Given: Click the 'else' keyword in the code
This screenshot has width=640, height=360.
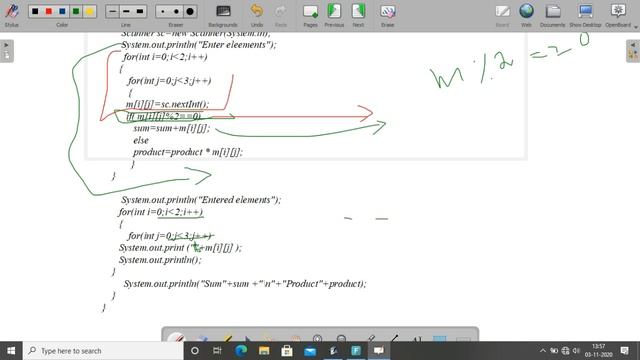Looking at the screenshot, I should click(141, 140).
